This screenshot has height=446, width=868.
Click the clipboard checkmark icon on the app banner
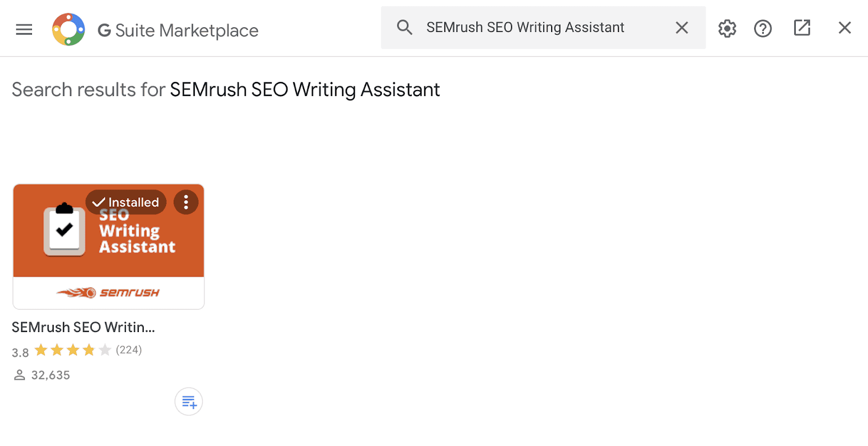click(65, 230)
